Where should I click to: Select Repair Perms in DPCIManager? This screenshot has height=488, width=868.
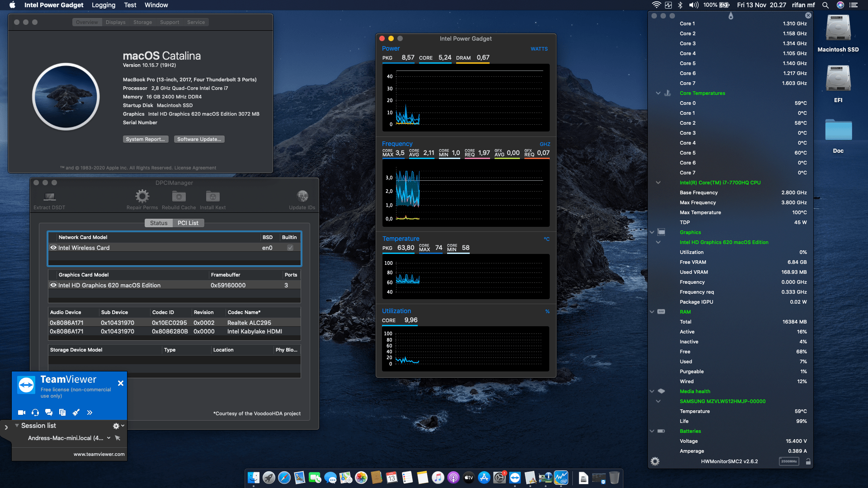tap(142, 196)
